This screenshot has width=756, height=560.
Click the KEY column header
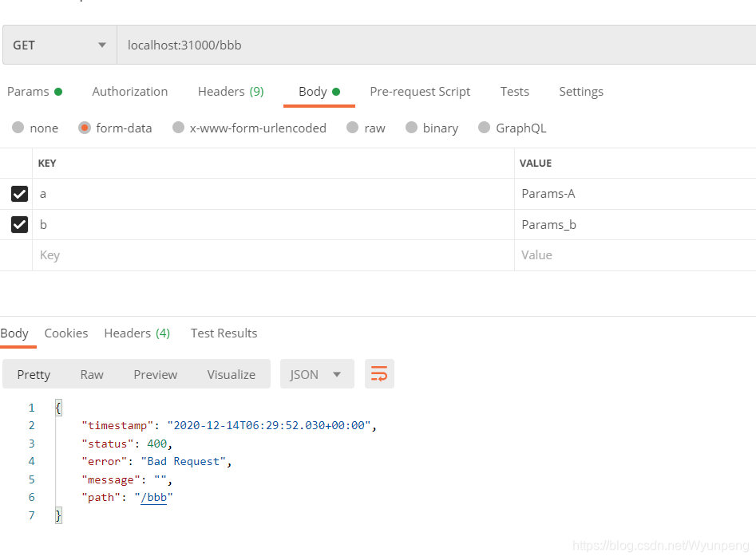click(x=47, y=164)
